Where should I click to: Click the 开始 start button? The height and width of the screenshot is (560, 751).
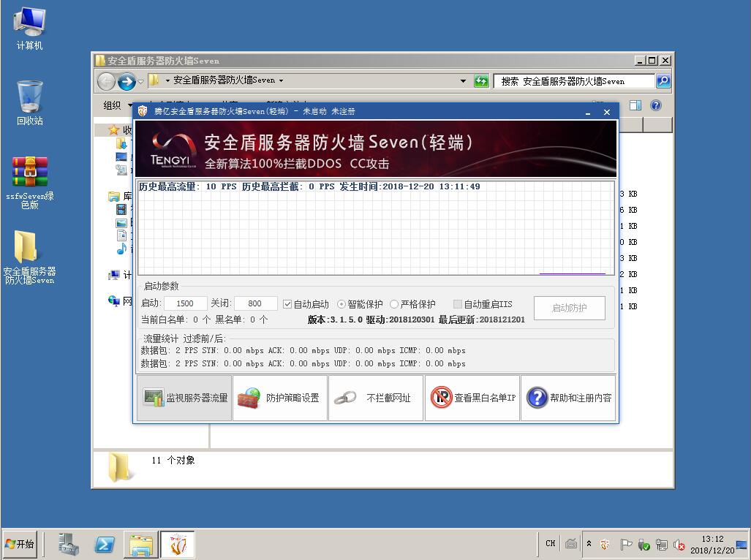point(20,544)
